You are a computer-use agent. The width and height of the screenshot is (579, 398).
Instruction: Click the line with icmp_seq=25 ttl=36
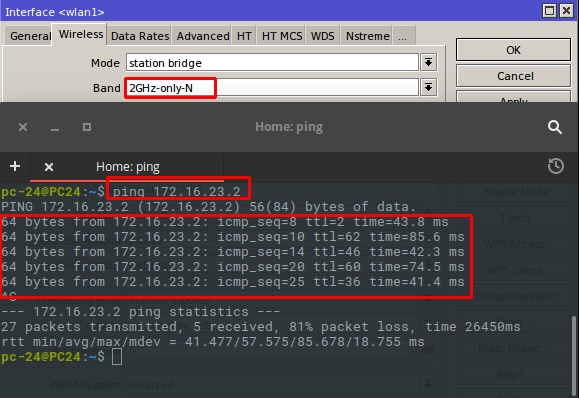pyautogui.click(x=233, y=282)
